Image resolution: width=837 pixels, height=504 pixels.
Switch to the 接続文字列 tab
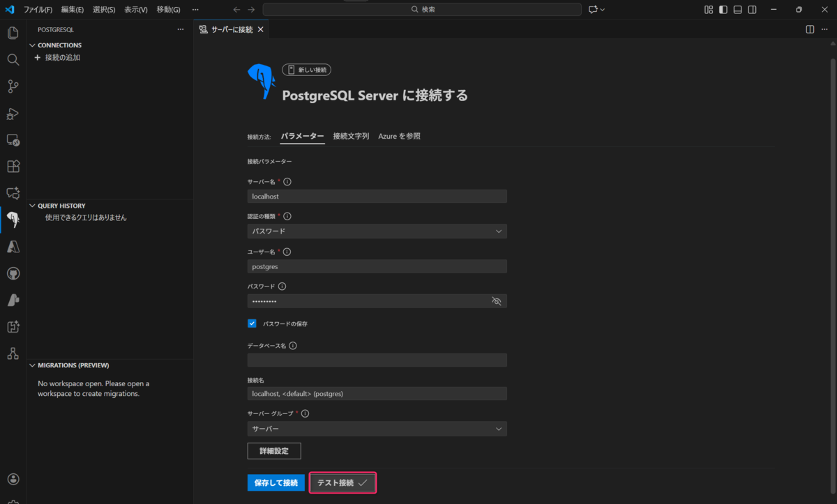(x=351, y=136)
